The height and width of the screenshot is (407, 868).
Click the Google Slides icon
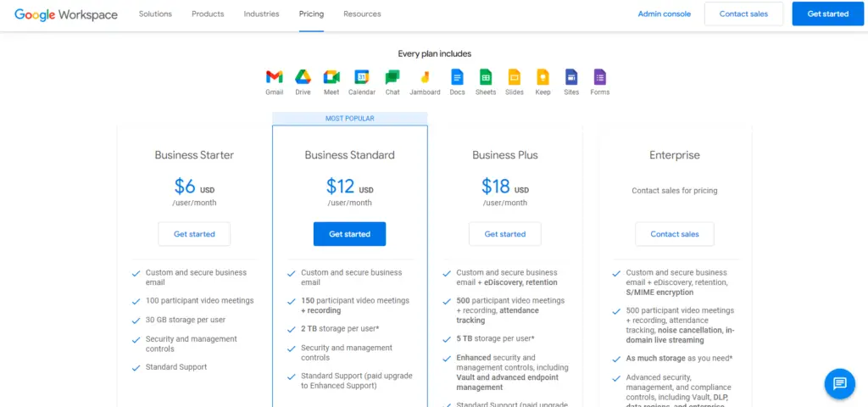click(515, 77)
